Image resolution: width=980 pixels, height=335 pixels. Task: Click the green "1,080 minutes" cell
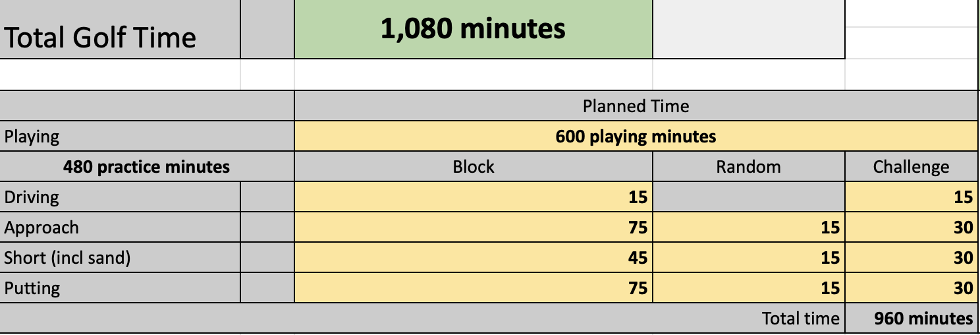[473, 29]
